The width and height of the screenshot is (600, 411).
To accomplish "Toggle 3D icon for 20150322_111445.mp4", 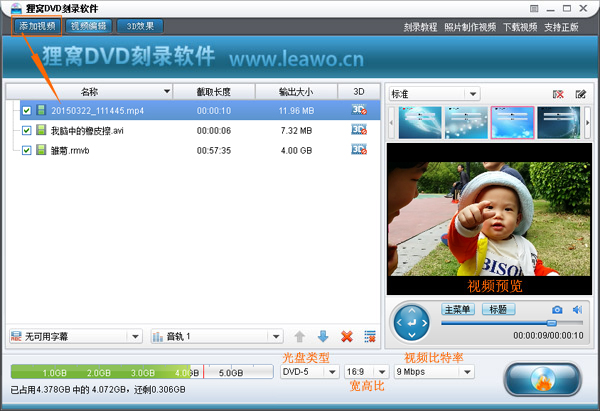I will pos(359,110).
